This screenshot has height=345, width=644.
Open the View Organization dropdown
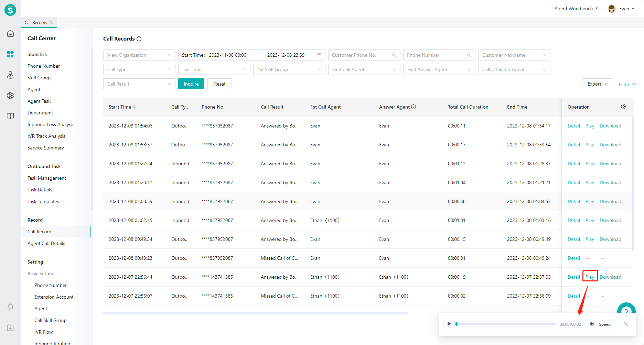point(139,55)
